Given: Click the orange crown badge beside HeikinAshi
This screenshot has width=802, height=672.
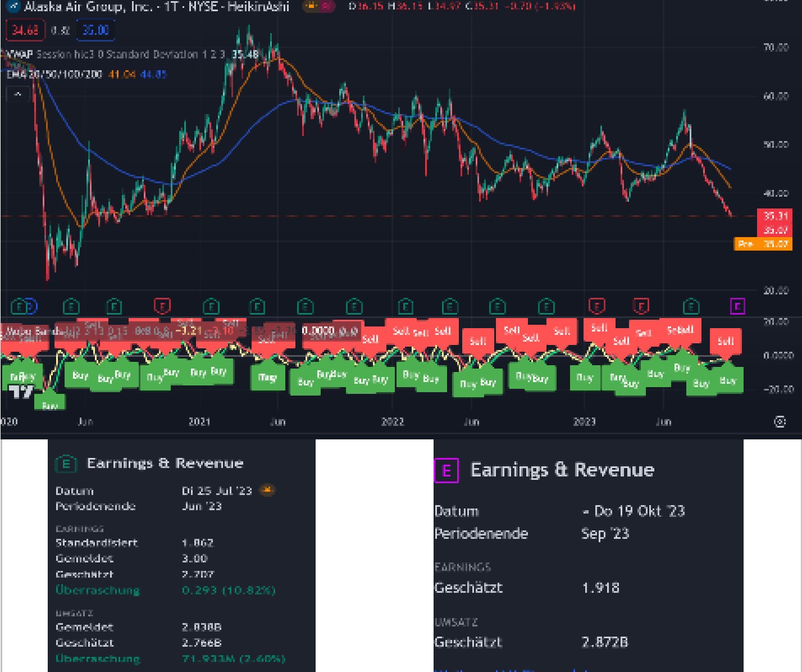Looking at the screenshot, I should point(311,7).
